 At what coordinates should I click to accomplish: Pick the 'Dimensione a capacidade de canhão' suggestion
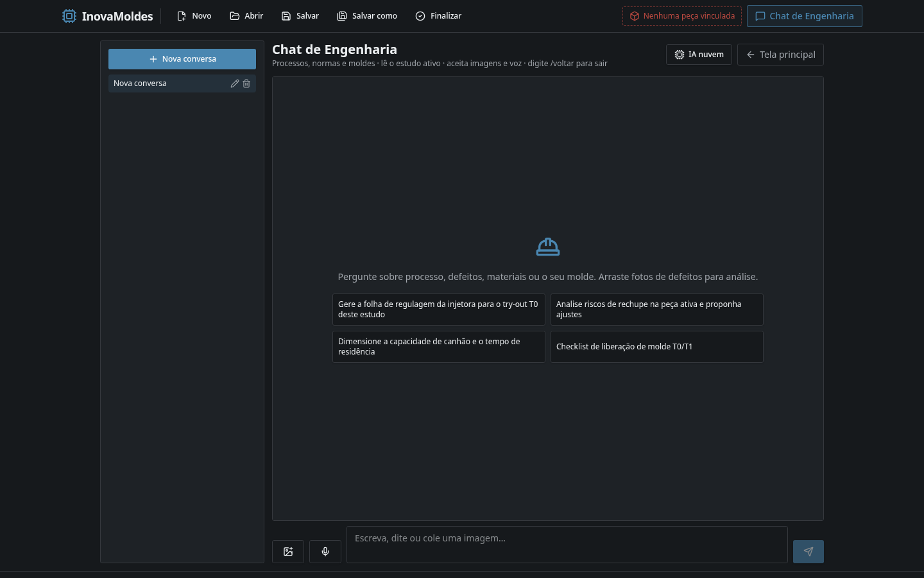coord(439,347)
